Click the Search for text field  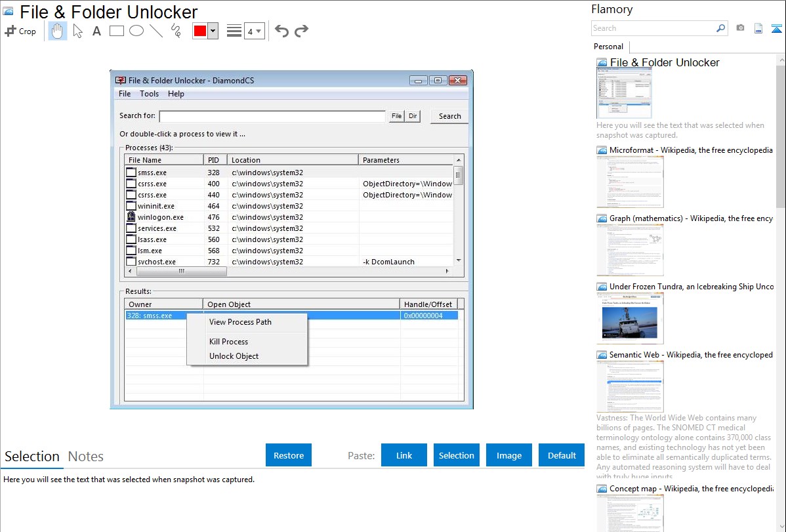click(272, 116)
